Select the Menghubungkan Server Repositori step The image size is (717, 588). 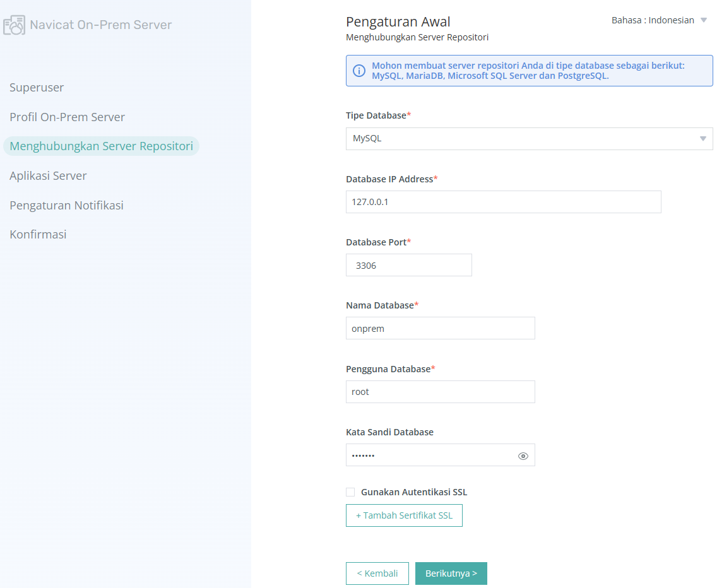101,146
